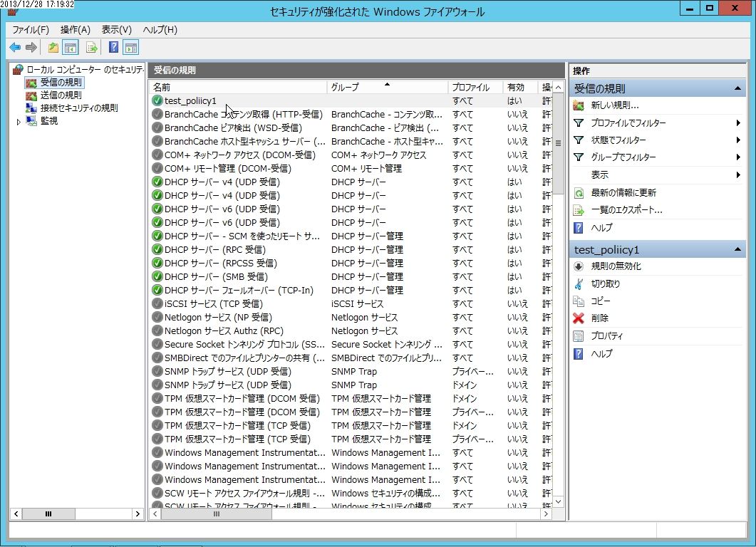This screenshot has width=756, height=547.
Task: Select Netlogon サービス Authz (RPC) rule
Action: [351, 330]
